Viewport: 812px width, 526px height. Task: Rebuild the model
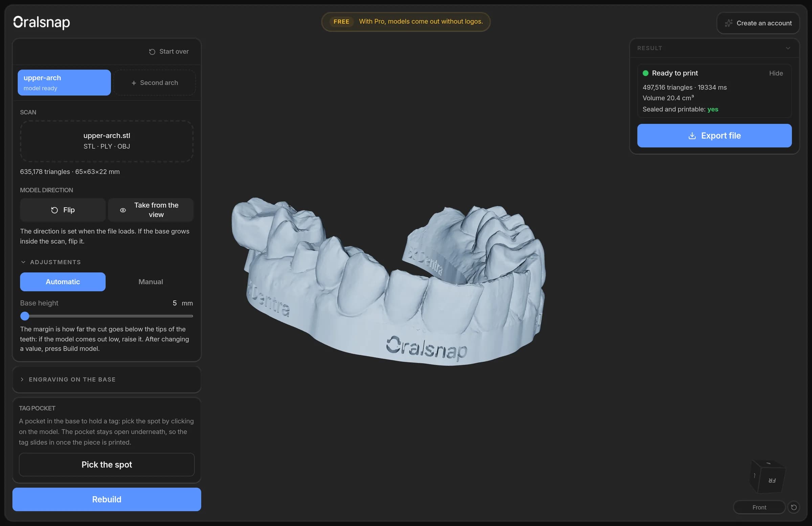point(107,499)
